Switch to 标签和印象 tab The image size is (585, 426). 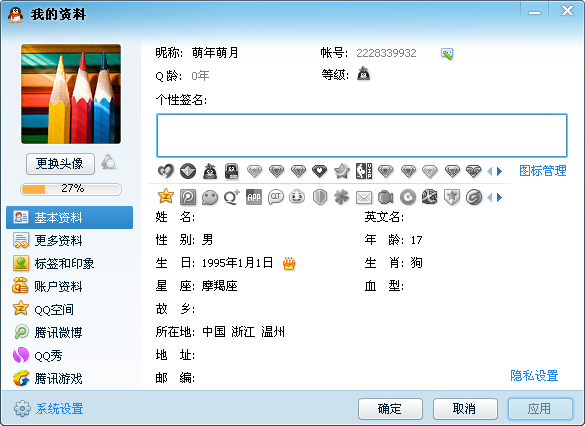[69, 263]
